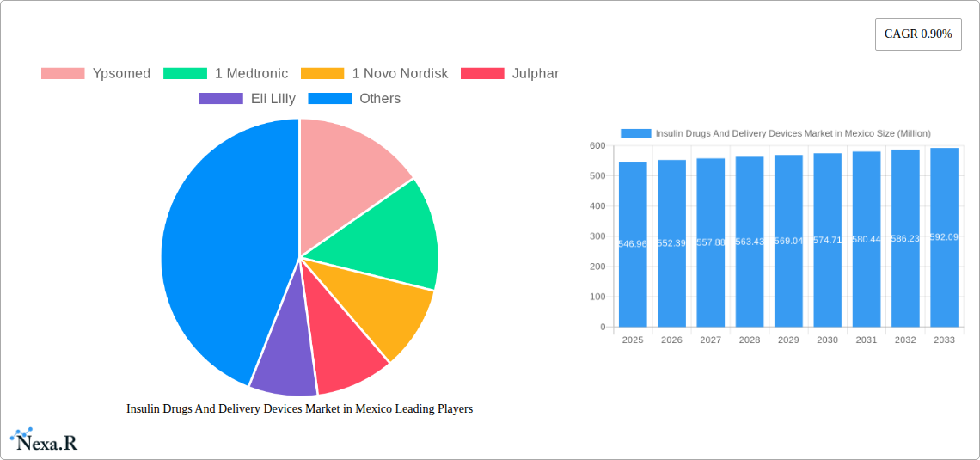Select the 2032 bar valued 586.23
Image resolution: width=980 pixels, height=460 pixels.
coord(905,238)
